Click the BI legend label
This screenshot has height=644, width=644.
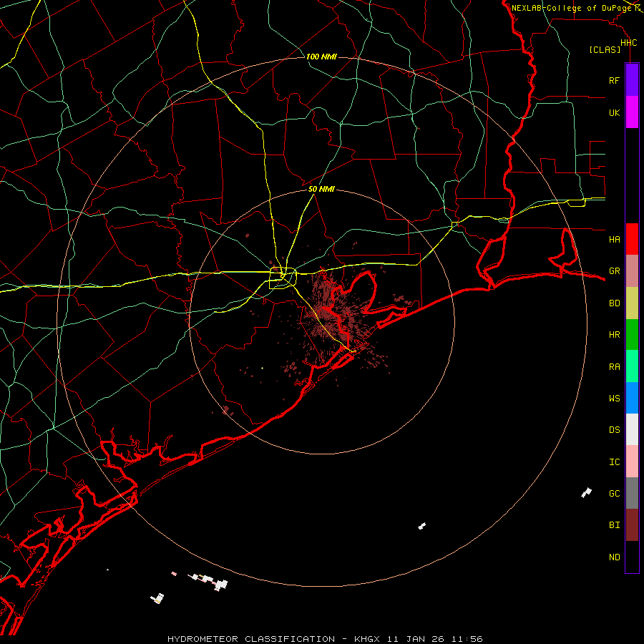click(614, 525)
